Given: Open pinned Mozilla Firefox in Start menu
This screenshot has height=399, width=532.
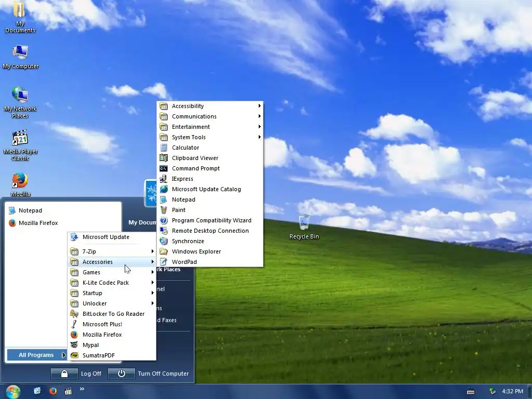Looking at the screenshot, I should click(63, 223).
